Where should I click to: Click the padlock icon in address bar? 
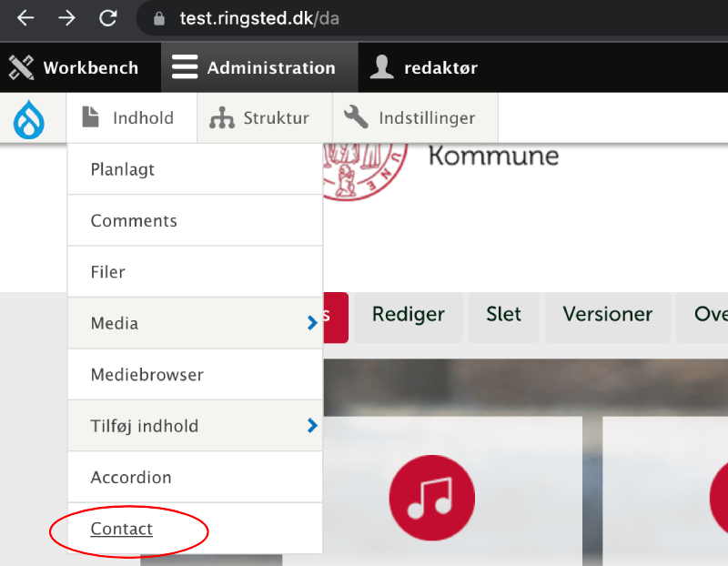pyautogui.click(x=160, y=18)
